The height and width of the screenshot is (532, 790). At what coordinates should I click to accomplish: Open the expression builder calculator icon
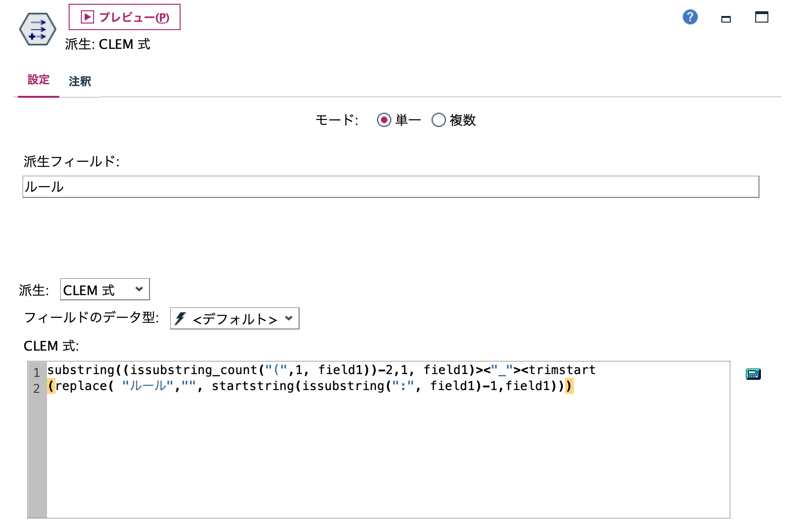[x=753, y=374]
